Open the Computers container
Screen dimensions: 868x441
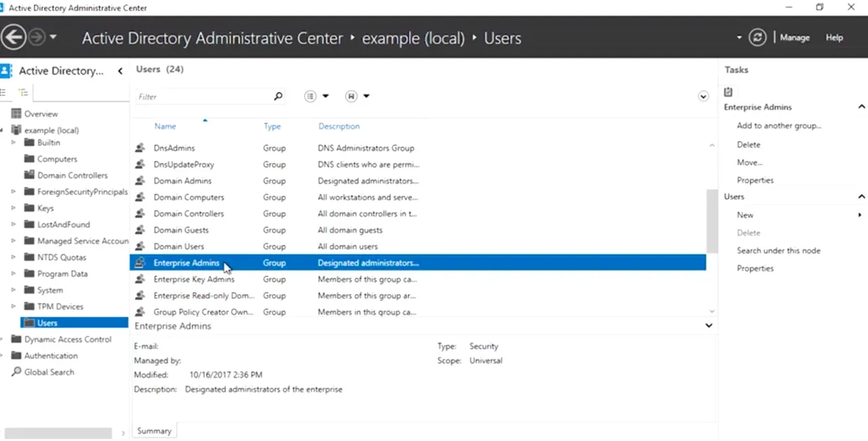pyautogui.click(x=57, y=159)
